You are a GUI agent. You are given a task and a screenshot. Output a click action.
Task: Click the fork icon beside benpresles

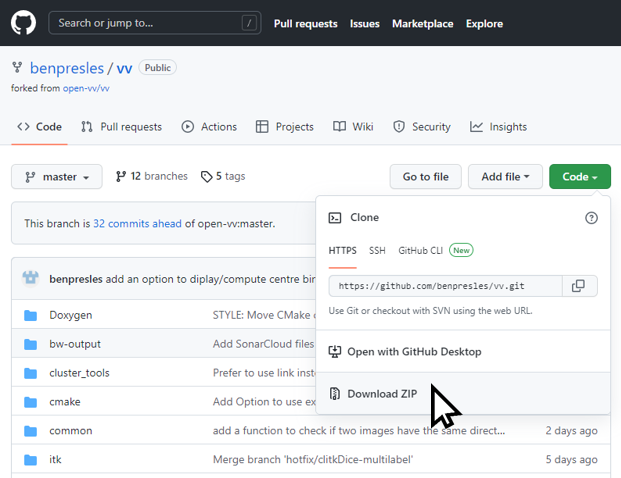(17, 67)
